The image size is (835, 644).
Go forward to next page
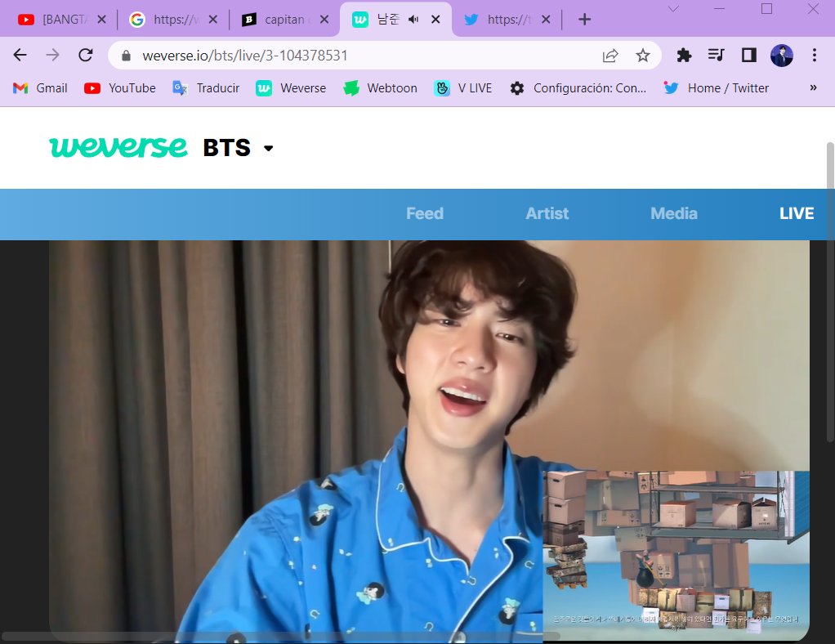click(52, 55)
